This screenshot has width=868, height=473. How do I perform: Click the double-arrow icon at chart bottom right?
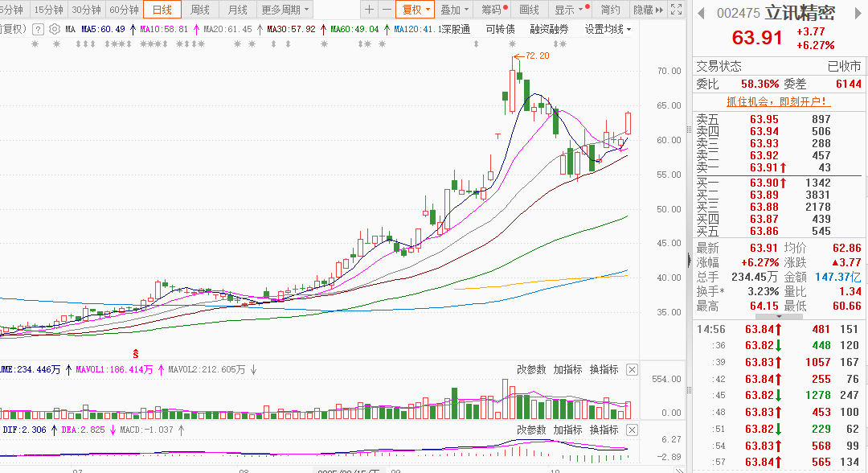678,471
